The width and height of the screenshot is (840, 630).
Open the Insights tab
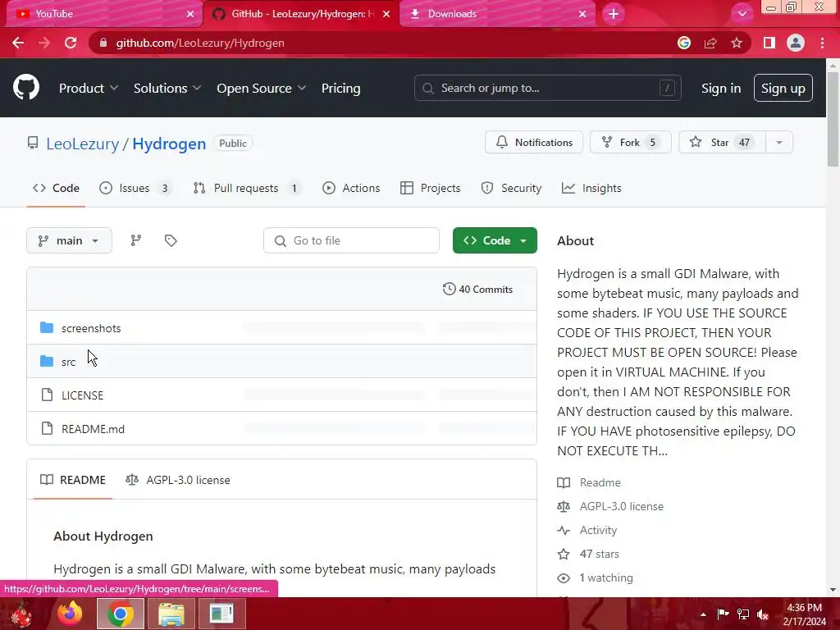(x=591, y=188)
